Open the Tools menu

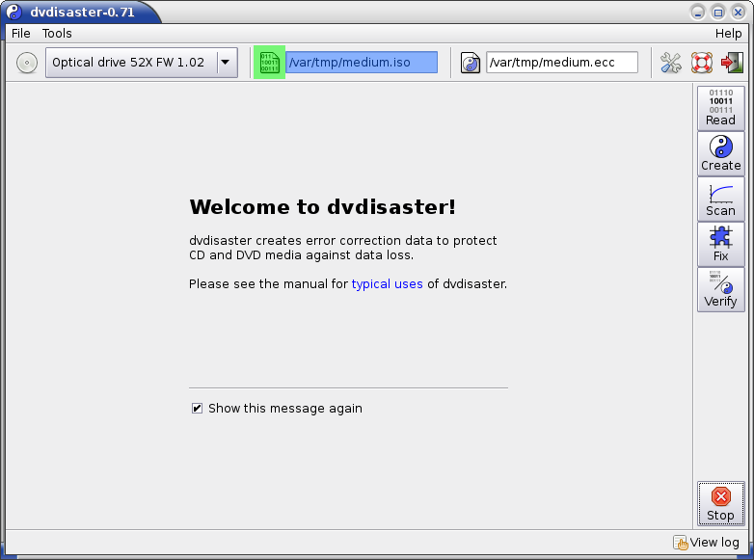(57, 34)
